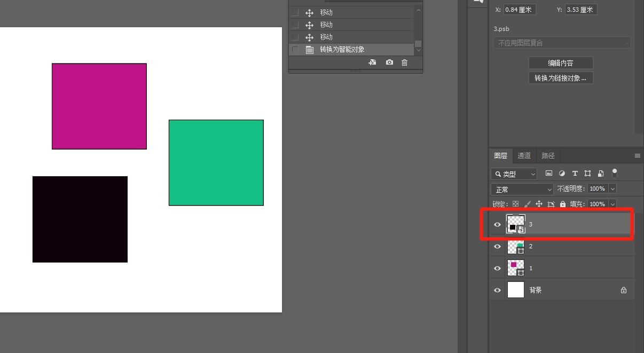
Task: Hide layer 2 using its eye icon
Action: pyautogui.click(x=497, y=247)
